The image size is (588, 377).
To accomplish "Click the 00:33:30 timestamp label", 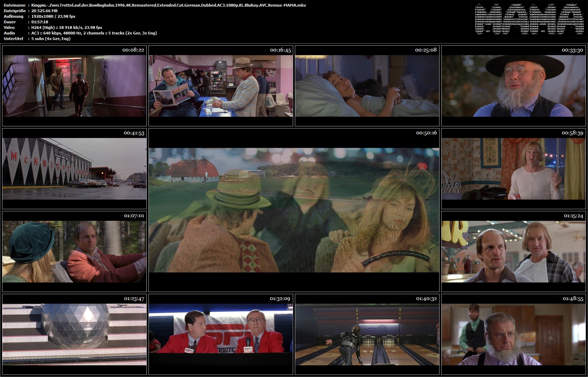I will coord(572,50).
